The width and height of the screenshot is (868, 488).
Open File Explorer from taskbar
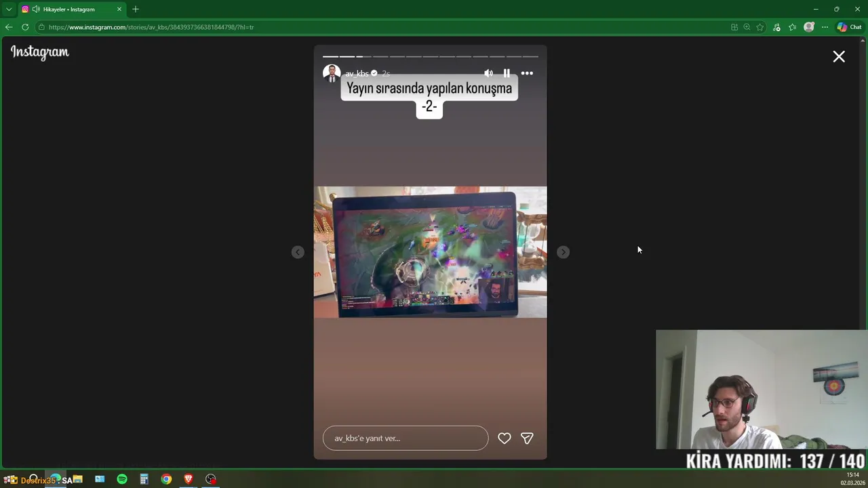pos(77,479)
